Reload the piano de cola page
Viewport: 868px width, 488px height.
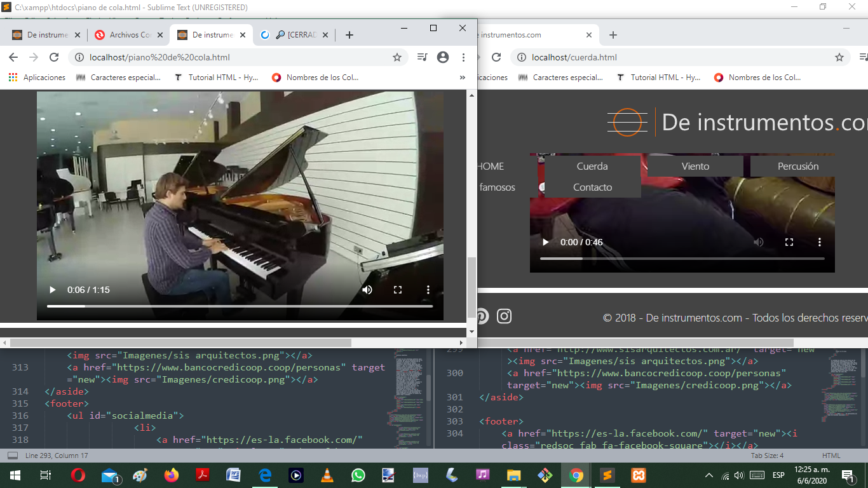54,57
